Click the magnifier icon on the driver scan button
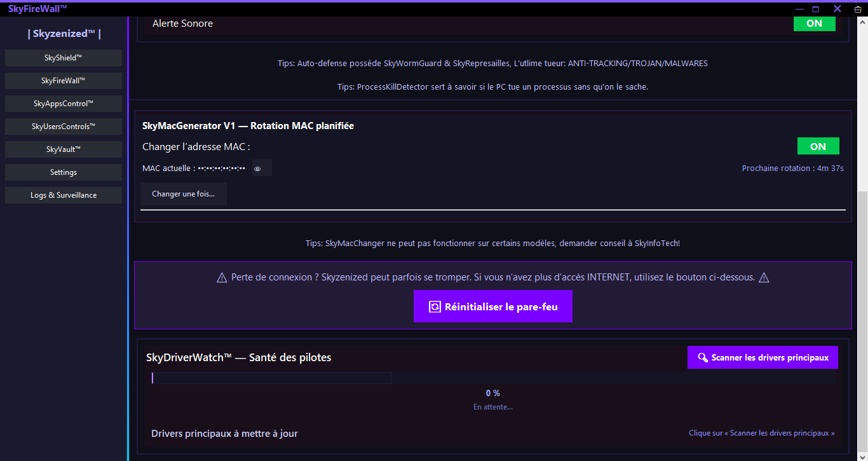 click(x=703, y=357)
